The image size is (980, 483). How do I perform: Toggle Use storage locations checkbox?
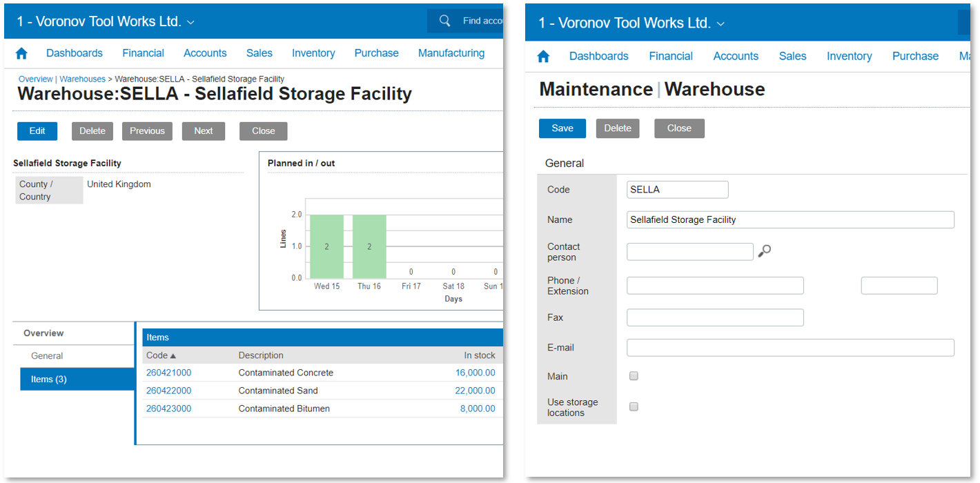click(634, 406)
